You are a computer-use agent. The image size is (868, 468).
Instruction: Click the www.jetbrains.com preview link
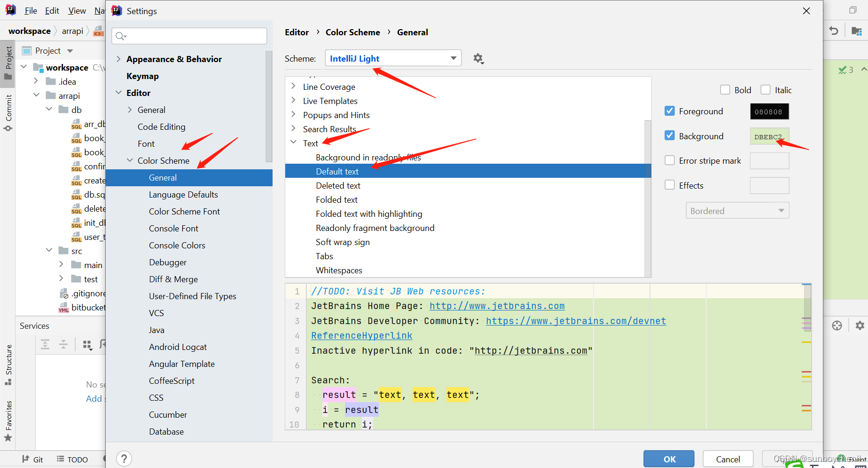[497, 306]
